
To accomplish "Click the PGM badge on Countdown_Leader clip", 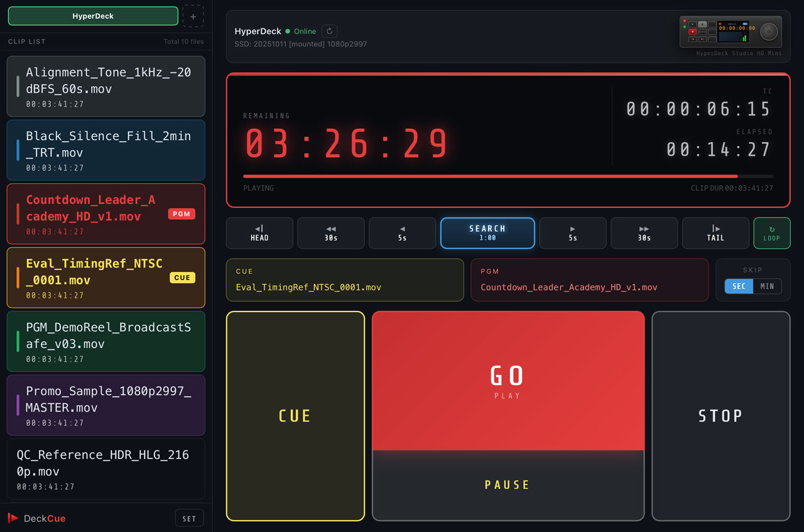I will pos(182,214).
